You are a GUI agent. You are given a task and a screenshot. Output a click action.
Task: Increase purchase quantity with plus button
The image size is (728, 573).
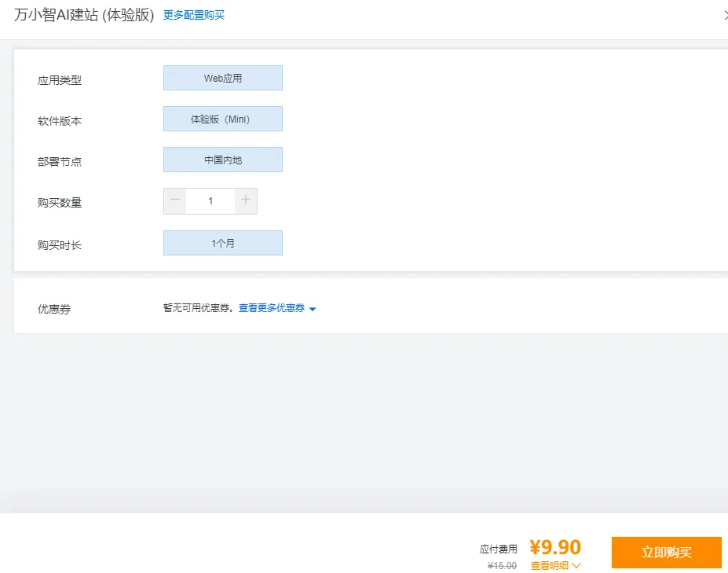click(x=246, y=200)
